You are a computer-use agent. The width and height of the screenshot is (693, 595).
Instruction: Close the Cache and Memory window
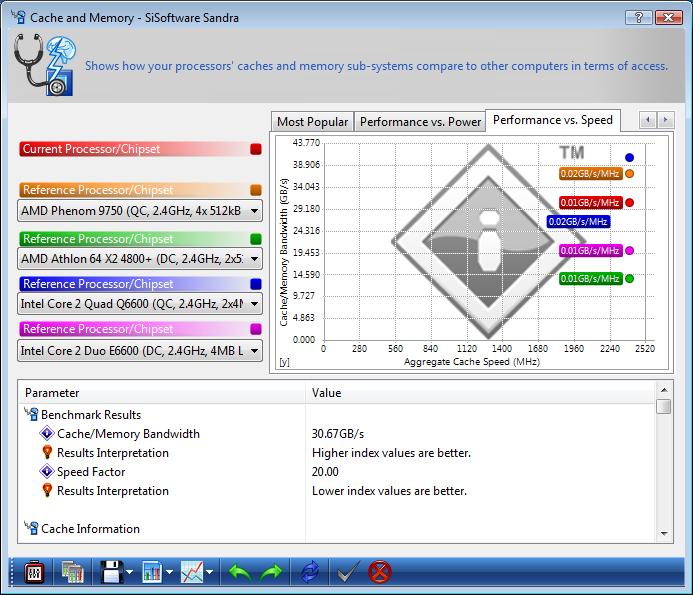tap(668, 18)
